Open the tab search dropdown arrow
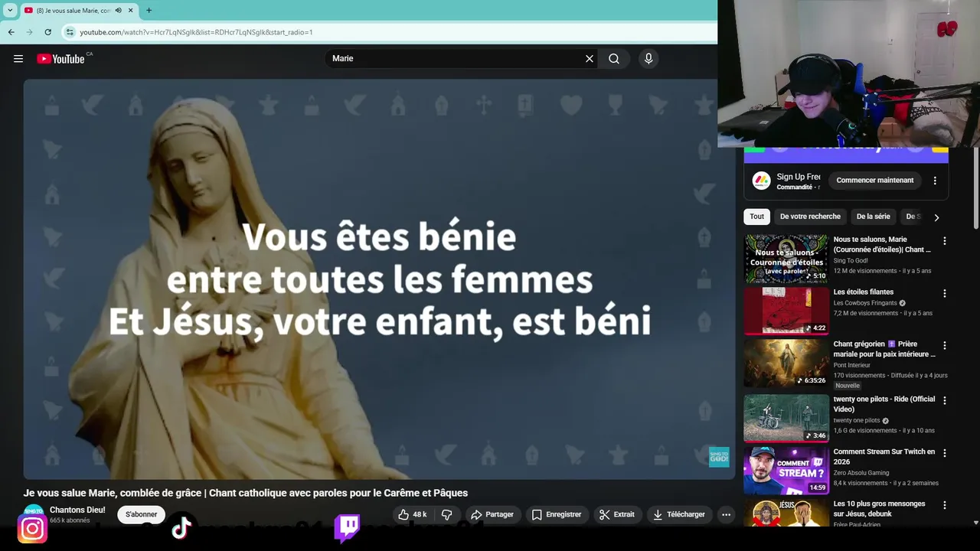Image resolution: width=980 pixels, height=551 pixels. pos(10,11)
